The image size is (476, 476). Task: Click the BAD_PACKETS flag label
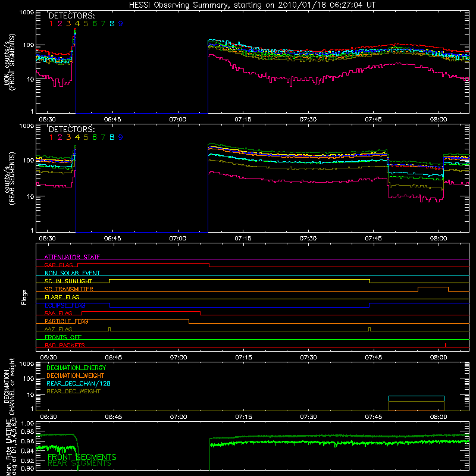point(65,345)
